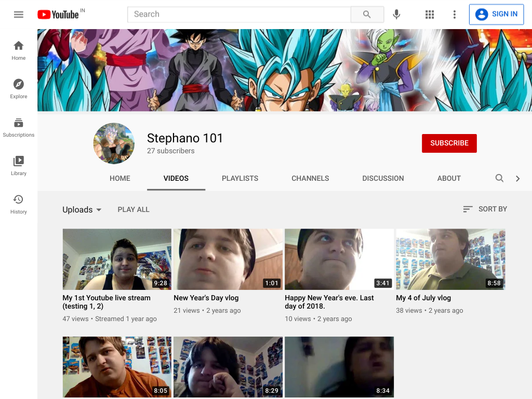The width and height of the screenshot is (532, 399).
Task: Show more channel tabs with chevron
Action: click(518, 179)
